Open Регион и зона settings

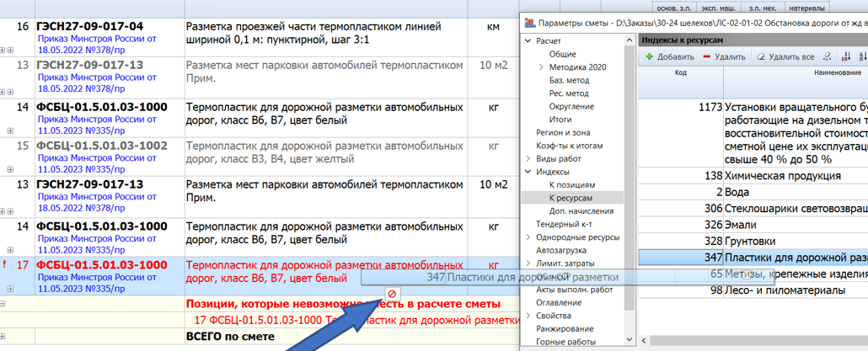tap(563, 133)
